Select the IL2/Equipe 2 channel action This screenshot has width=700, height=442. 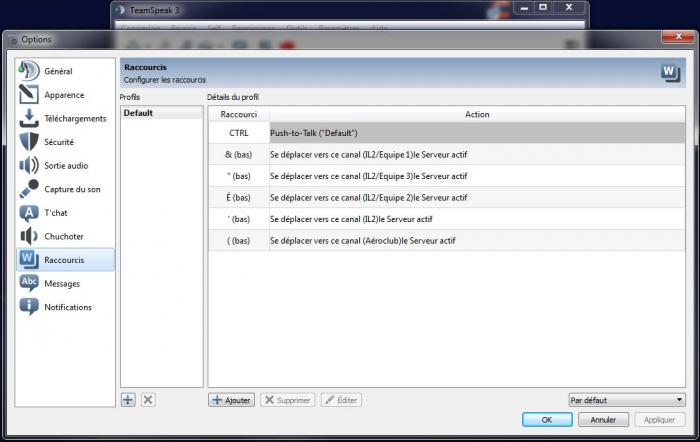(477, 197)
